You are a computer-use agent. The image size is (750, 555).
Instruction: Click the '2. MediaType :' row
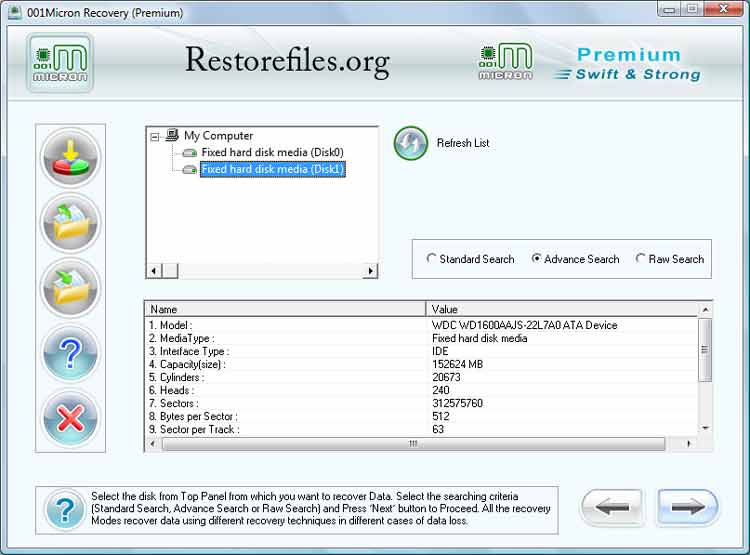pos(421,338)
